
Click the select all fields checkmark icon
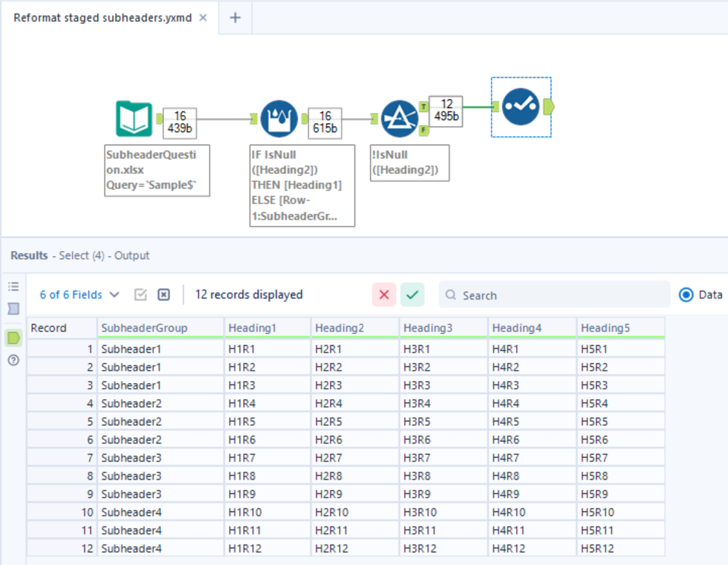click(x=140, y=295)
